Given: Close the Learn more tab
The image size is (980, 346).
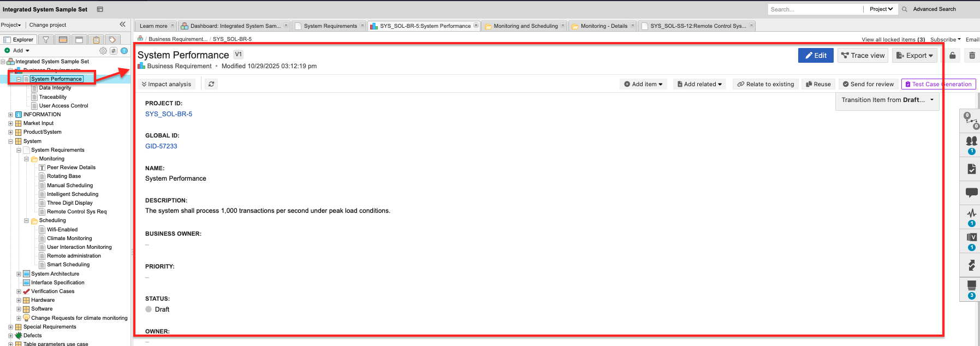Looking at the screenshot, I should (x=173, y=25).
